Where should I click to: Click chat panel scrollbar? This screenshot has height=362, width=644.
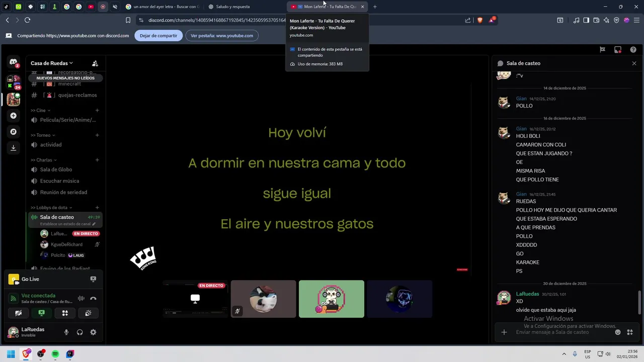point(639,302)
